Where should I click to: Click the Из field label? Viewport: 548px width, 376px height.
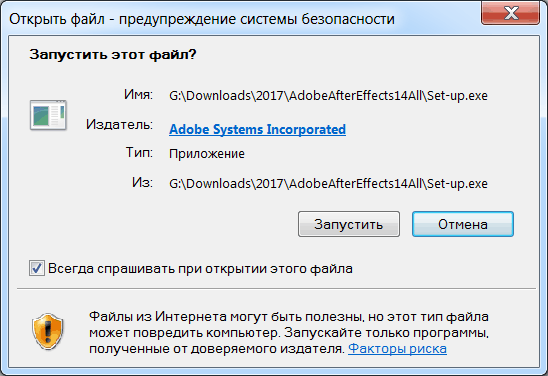[x=142, y=182]
